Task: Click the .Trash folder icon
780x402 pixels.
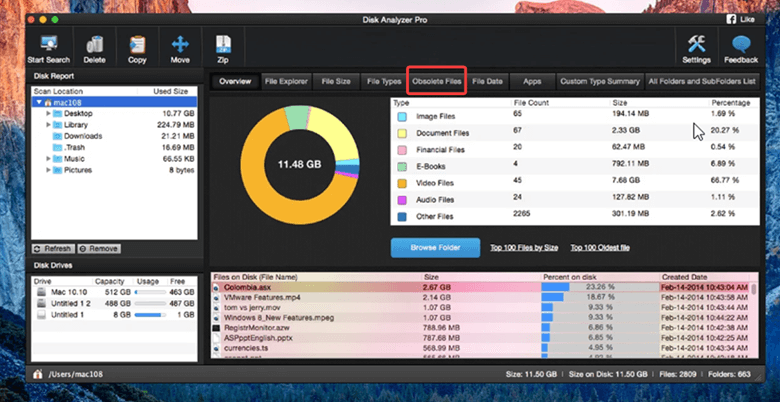Action: point(58,148)
